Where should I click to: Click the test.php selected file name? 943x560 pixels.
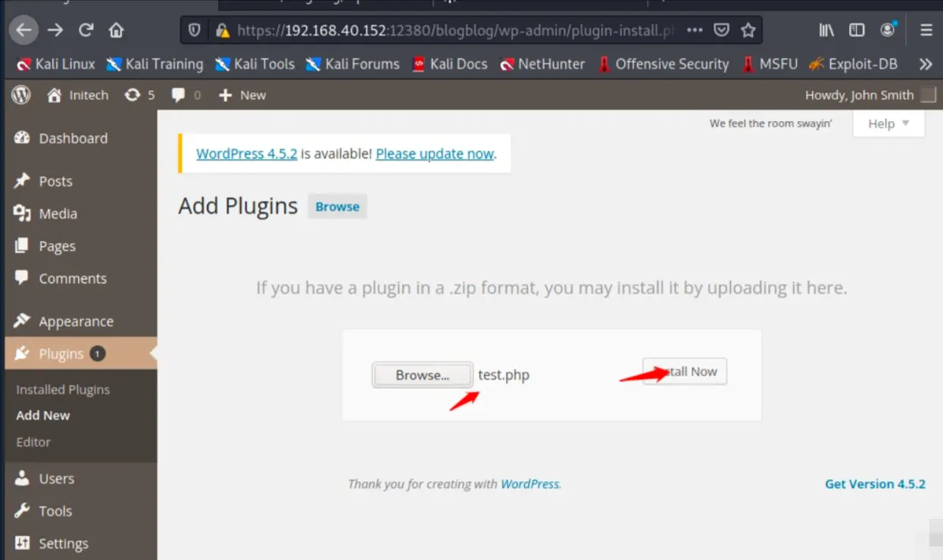pos(504,375)
